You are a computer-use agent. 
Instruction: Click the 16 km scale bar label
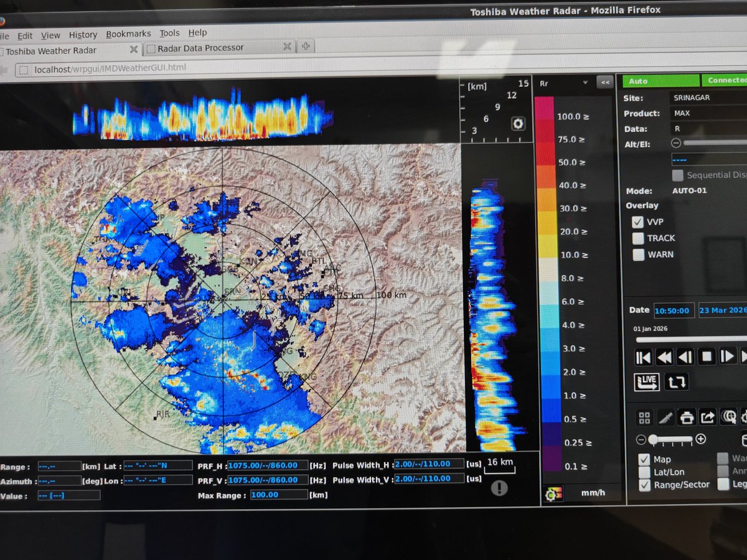pos(500,461)
